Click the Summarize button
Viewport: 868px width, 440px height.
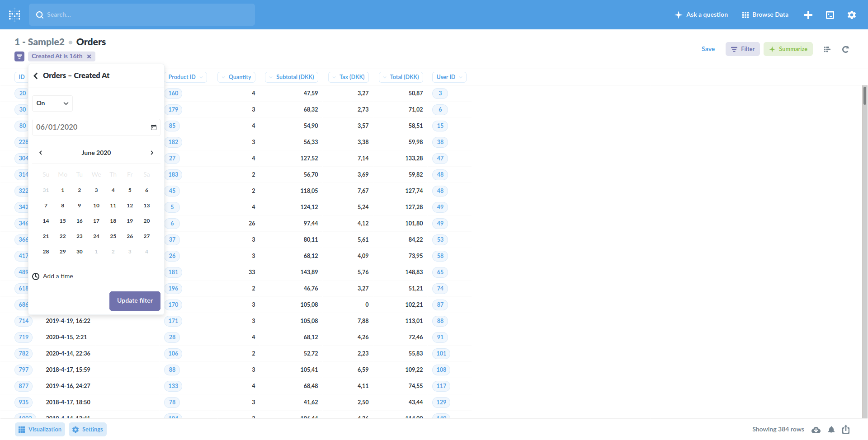(788, 49)
